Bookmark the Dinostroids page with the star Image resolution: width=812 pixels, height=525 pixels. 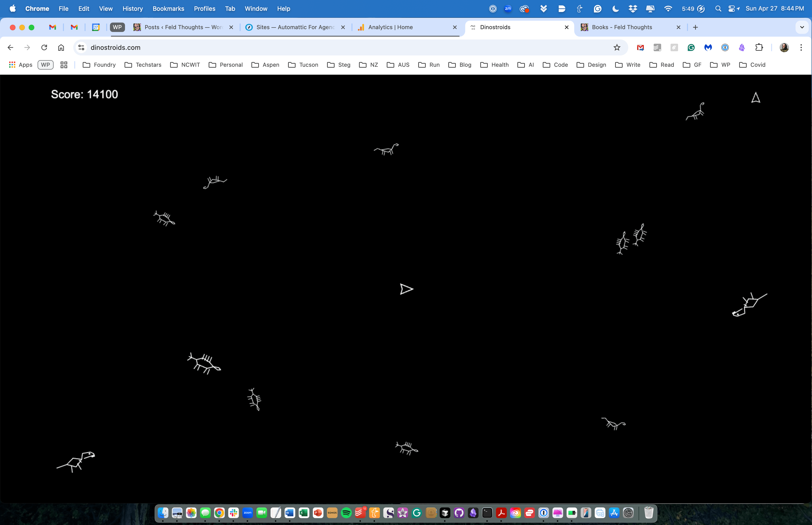point(617,47)
